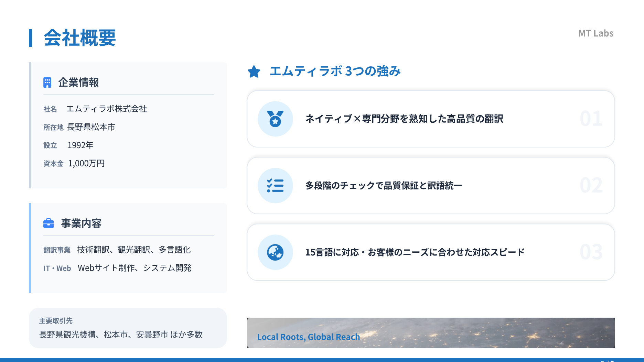Click the 技術翻訳、観光翻訳 translation services line

tap(134, 250)
